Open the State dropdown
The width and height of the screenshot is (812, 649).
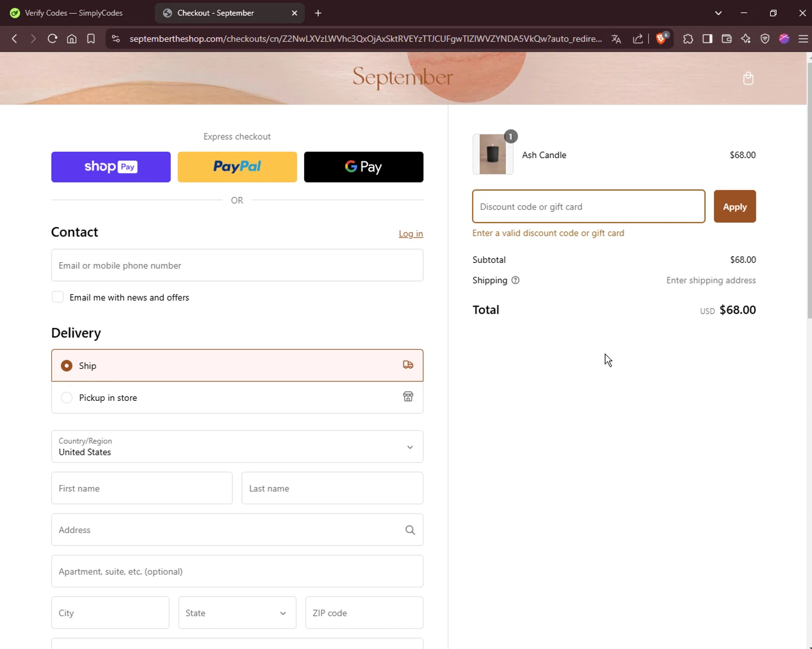click(x=237, y=613)
